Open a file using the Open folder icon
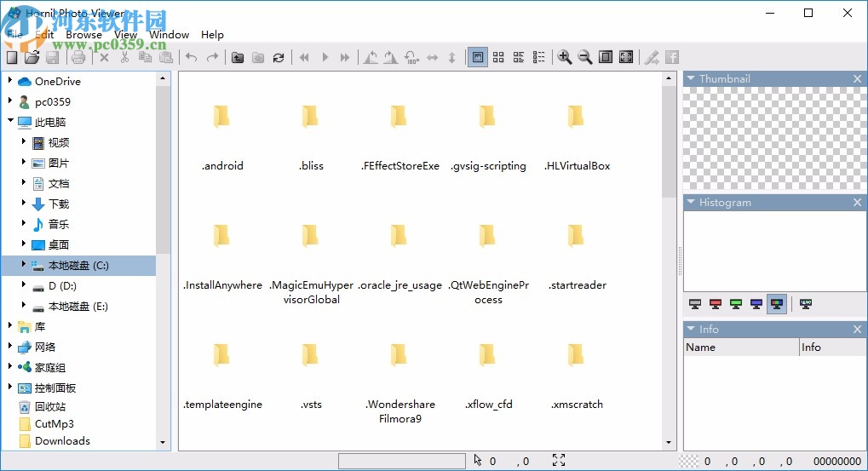This screenshot has height=471, width=868. [32, 57]
